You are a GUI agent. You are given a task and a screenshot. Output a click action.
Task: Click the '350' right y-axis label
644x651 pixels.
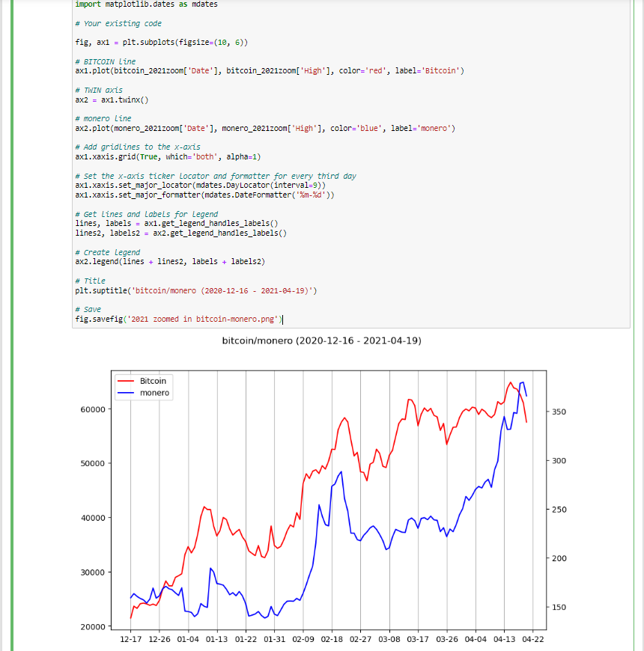coord(559,412)
